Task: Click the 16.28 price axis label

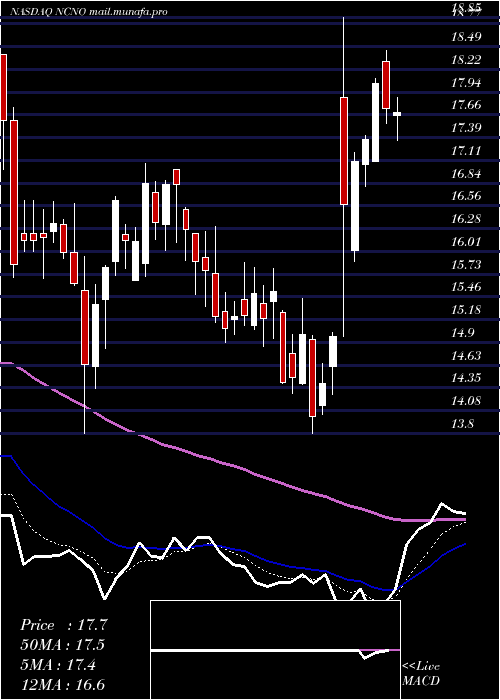Action: pyautogui.click(x=466, y=219)
